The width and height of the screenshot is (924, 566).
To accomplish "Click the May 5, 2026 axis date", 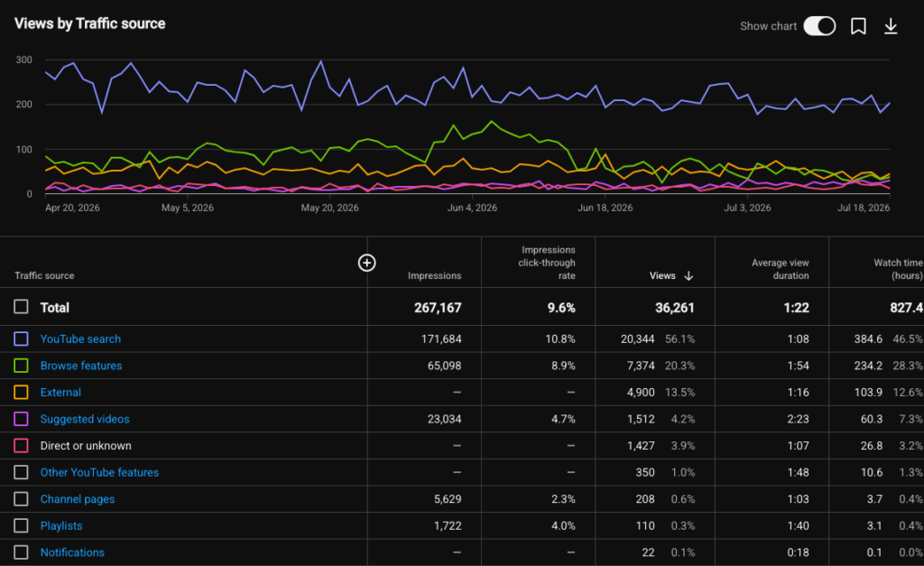I will click(188, 208).
